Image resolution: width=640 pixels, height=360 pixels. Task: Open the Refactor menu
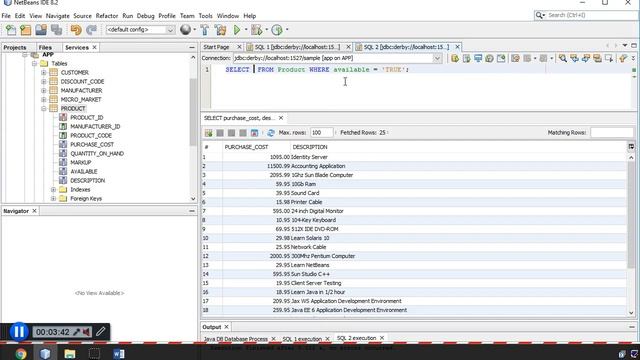(107, 16)
